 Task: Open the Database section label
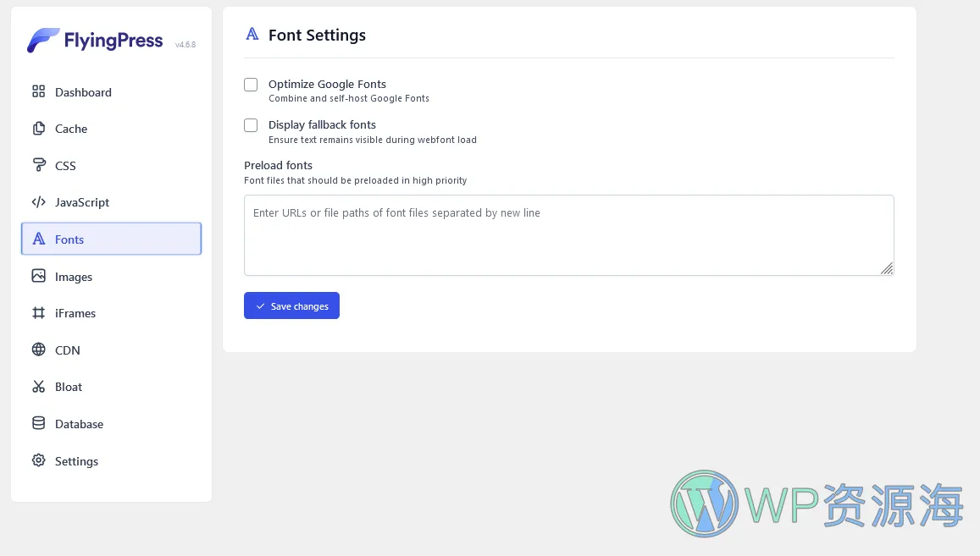pyautogui.click(x=79, y=424)
